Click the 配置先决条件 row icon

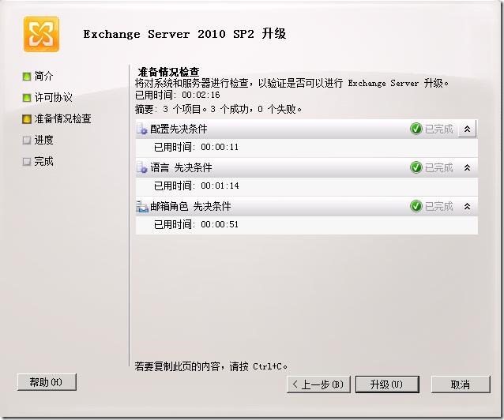[141, 129]
